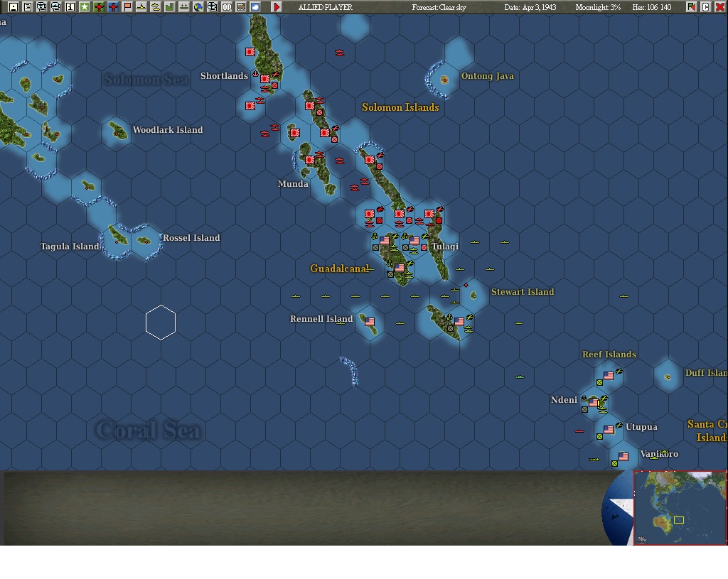Click the stacked ships list icon
This screenshot has height=579, width=728.
pos(55,7)
